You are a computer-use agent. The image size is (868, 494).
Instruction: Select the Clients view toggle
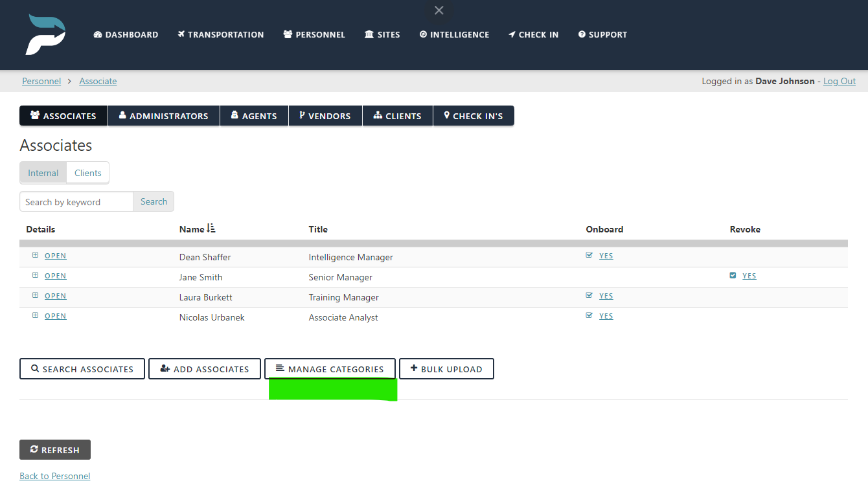[87, 172]
